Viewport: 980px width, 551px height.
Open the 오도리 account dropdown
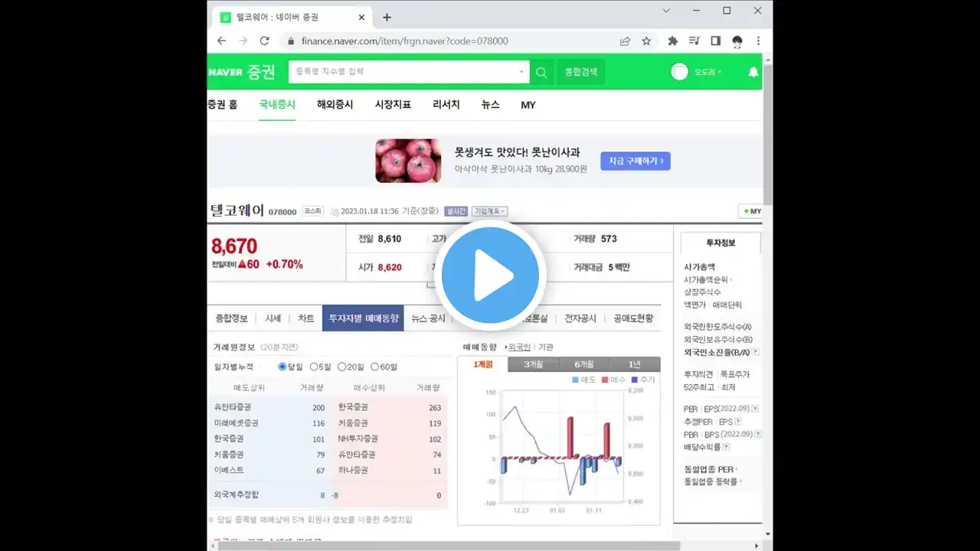coord(708,72)
